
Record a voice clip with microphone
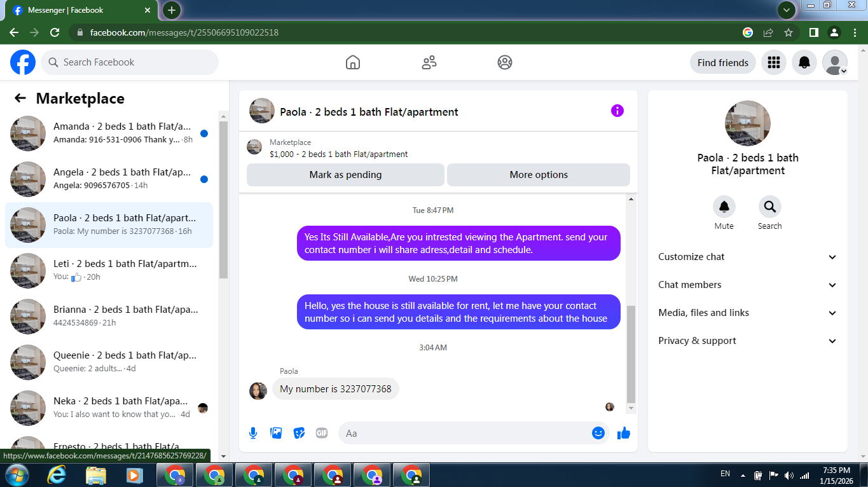pos(253,433)
